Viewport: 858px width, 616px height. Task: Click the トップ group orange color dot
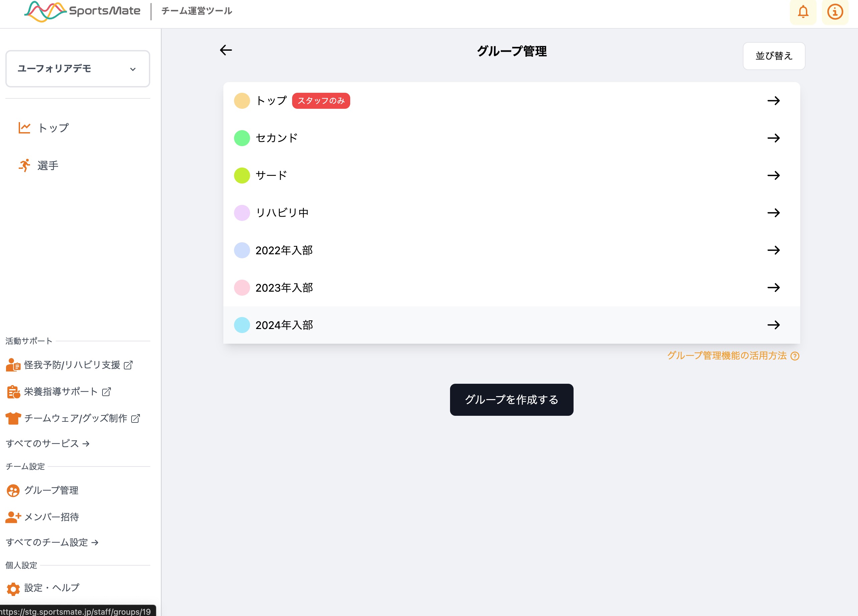pos(242,100)
